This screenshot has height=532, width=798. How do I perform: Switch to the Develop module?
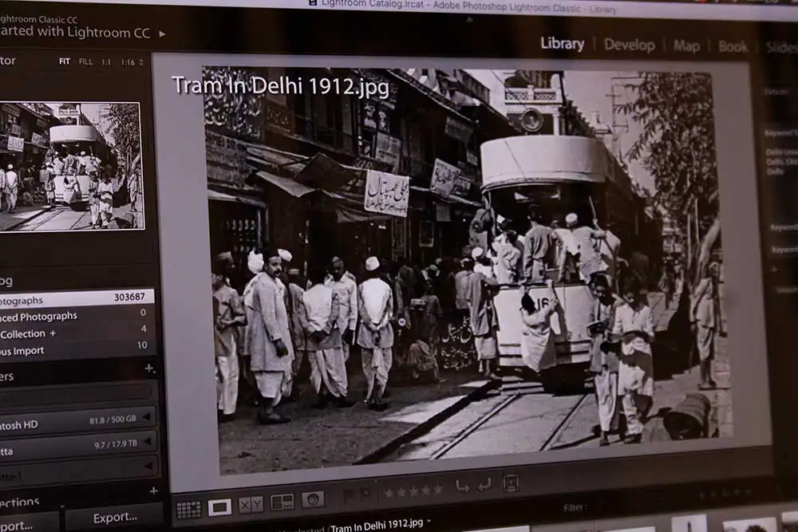click(x=631, y=45)
